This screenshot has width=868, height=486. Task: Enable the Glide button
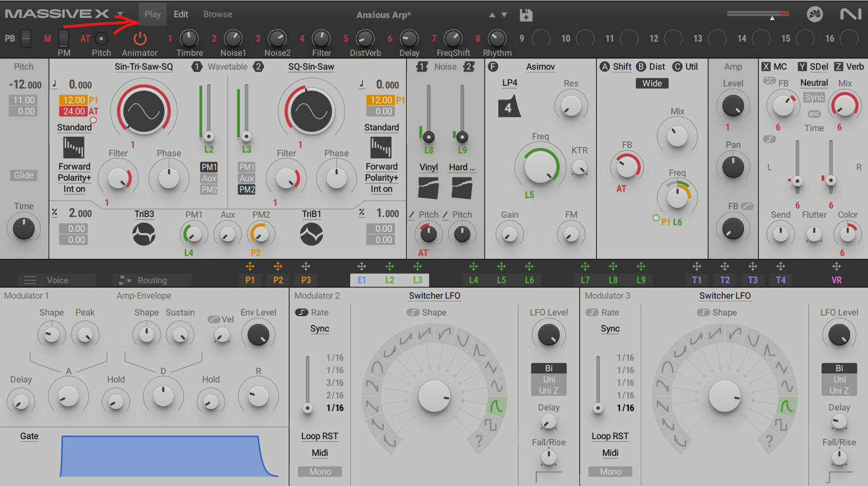click(x=23, y=175)
